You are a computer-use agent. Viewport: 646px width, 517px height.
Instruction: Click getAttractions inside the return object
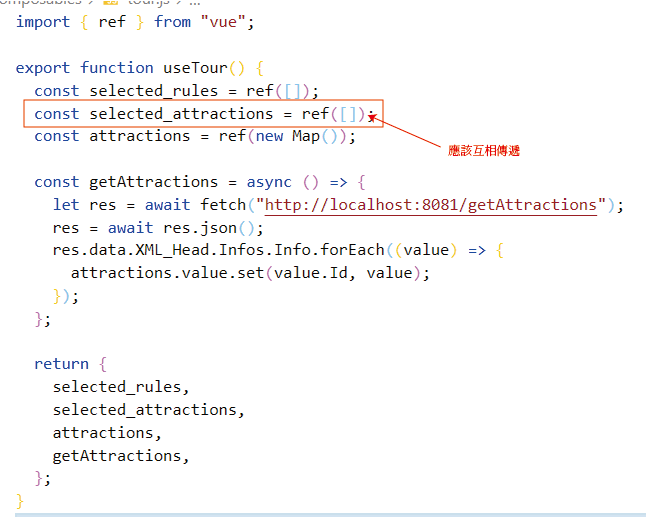(117, 456)
